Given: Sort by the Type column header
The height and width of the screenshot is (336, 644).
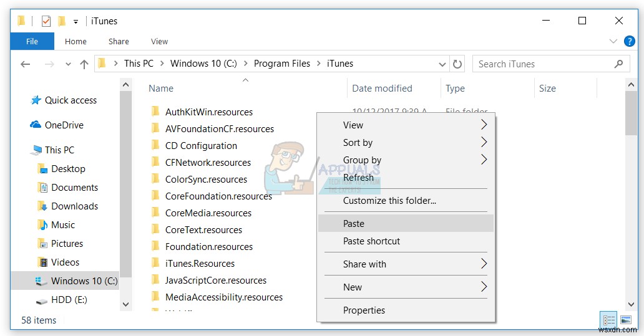Looking at the screenshot, I should (455, 88).
